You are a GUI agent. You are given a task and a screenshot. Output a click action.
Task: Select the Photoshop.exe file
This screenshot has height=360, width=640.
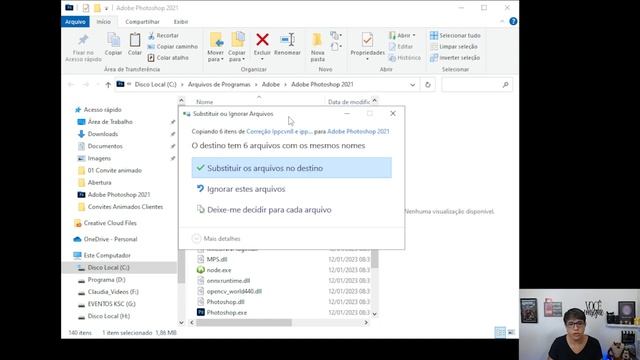click(227, 312)
